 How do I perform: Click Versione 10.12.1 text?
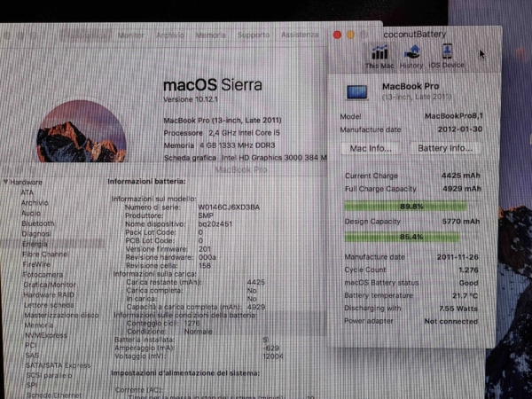click(191, 99)
